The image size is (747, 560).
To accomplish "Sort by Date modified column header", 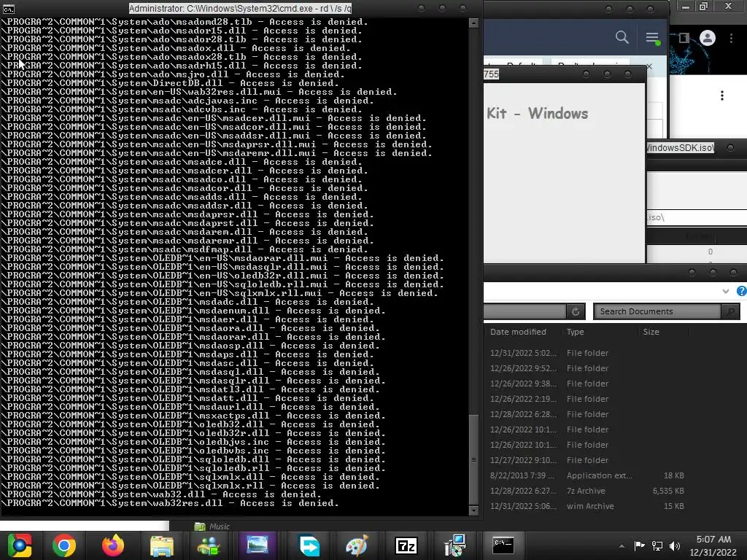I will tap(519, 332).
